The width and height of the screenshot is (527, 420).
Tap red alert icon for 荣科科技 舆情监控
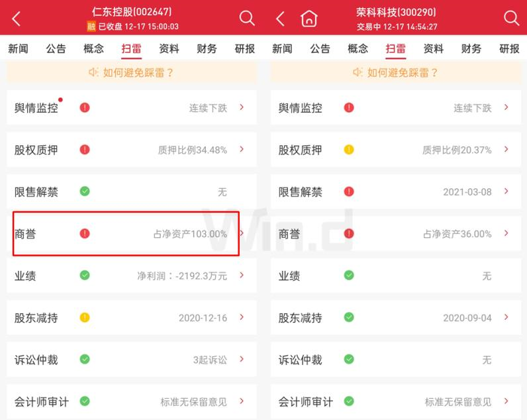349,107
